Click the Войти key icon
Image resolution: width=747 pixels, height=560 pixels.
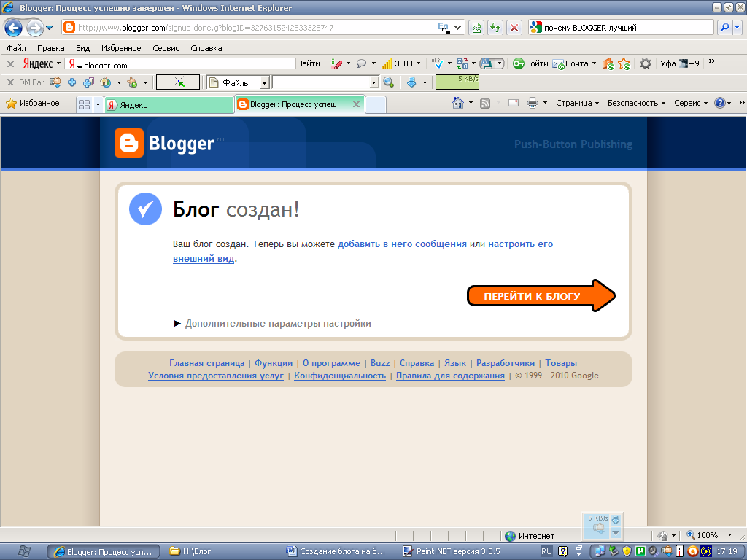[518, 63]
